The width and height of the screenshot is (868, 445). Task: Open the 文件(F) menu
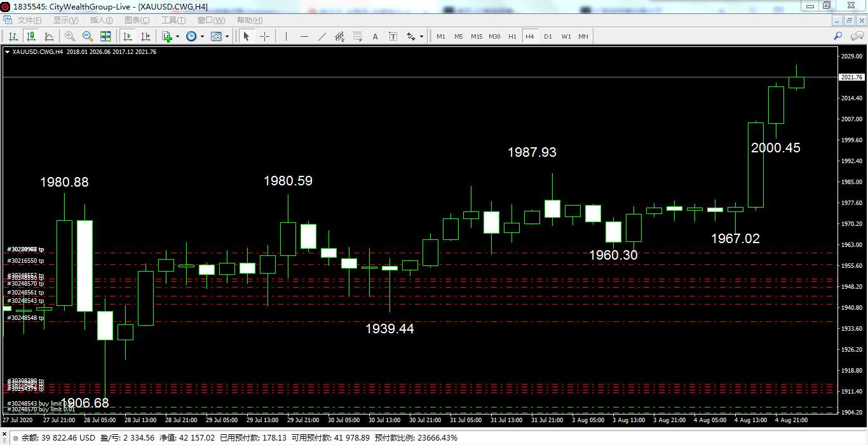pos(29,20)
